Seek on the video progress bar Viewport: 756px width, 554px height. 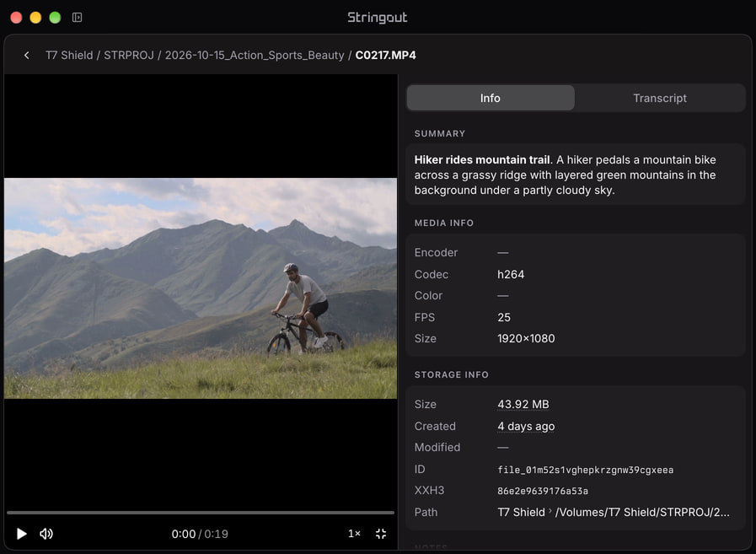click(201, 513)
